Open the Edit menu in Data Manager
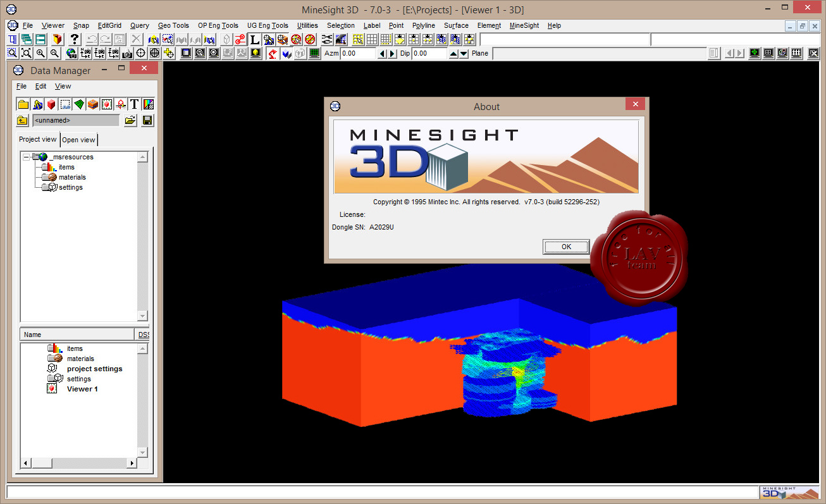The image size is (826, 504). click(40, 86)
